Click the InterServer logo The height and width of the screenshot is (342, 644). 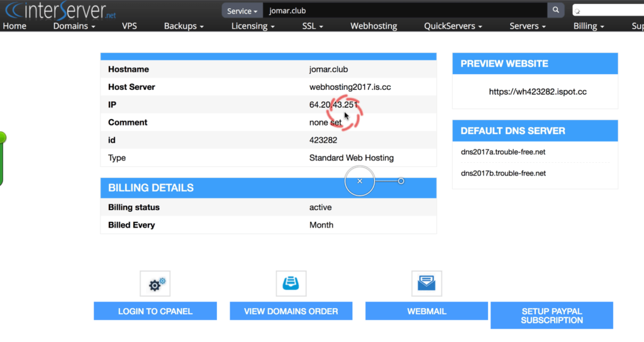click(61, 10)
